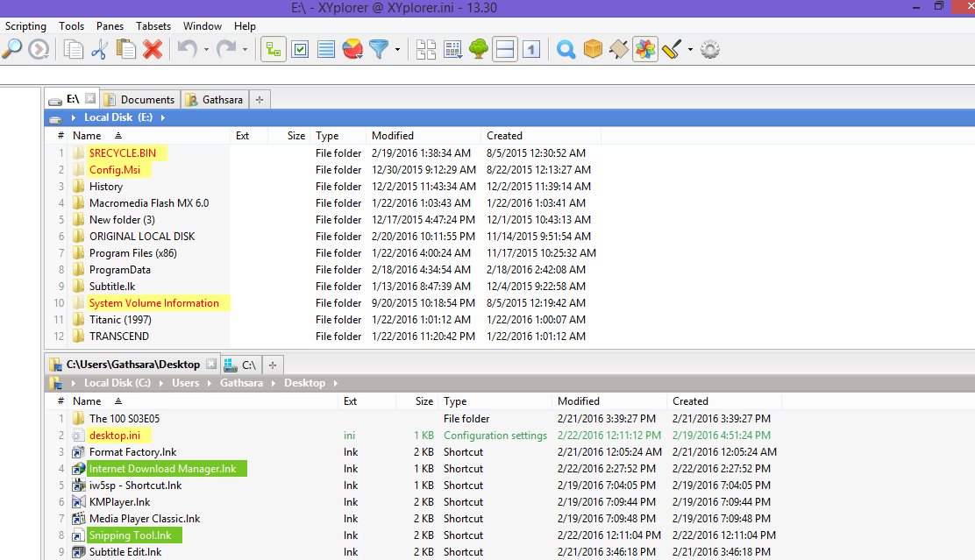Click the Cut scissors icon
This screenshot has width=975, height=560.
tap(99, 49)
